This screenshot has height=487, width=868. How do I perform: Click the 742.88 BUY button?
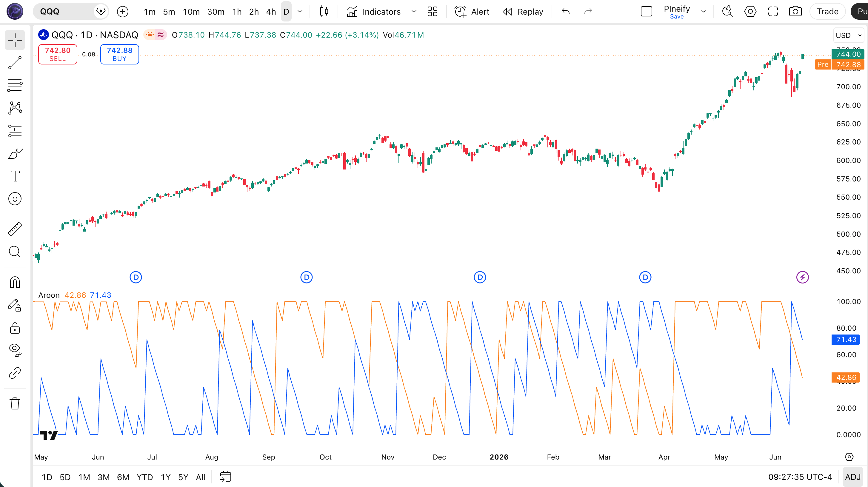[120, 54]
